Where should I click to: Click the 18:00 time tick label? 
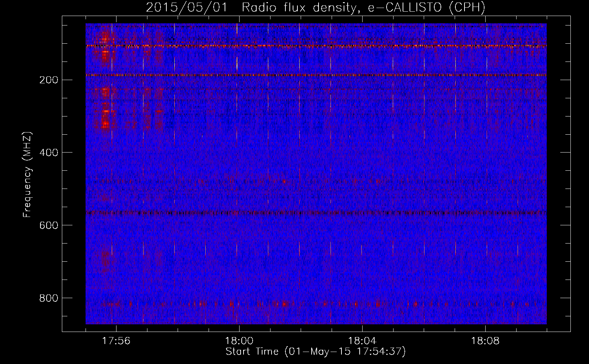(x=239, y=341)
